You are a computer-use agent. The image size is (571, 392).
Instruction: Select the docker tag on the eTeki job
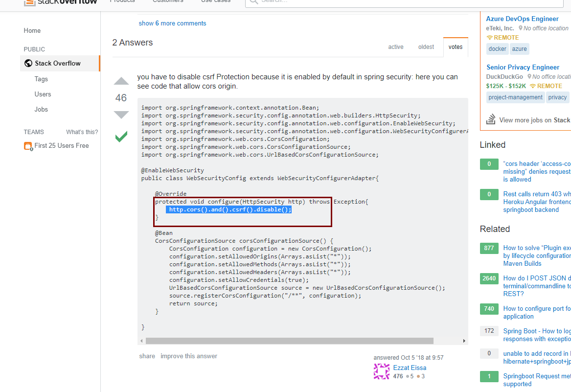[x=497, y=48]
